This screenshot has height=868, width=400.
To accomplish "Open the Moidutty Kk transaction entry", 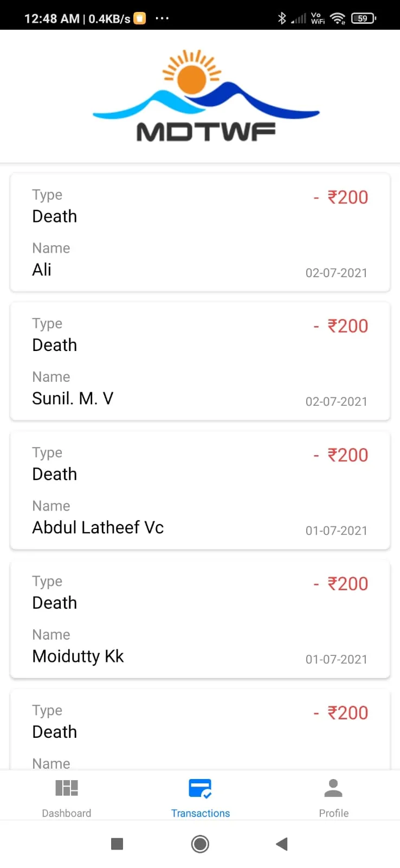I will pos(200,619).
